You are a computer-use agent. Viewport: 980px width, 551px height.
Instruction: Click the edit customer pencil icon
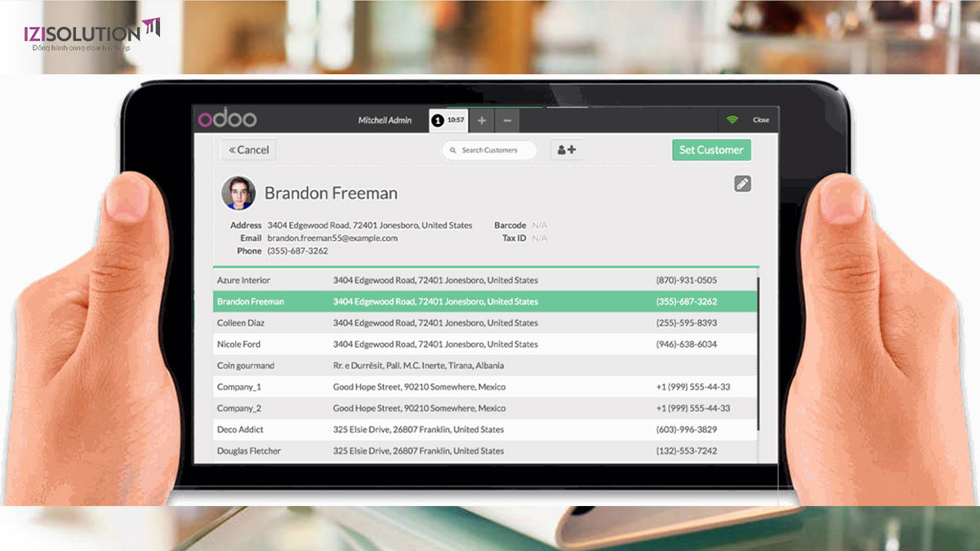pos(742,184)
